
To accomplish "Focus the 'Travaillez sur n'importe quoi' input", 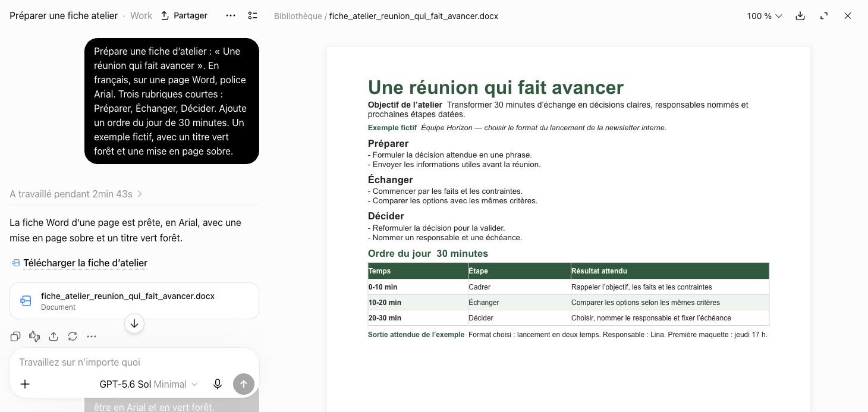I will (x=134, y=362).
